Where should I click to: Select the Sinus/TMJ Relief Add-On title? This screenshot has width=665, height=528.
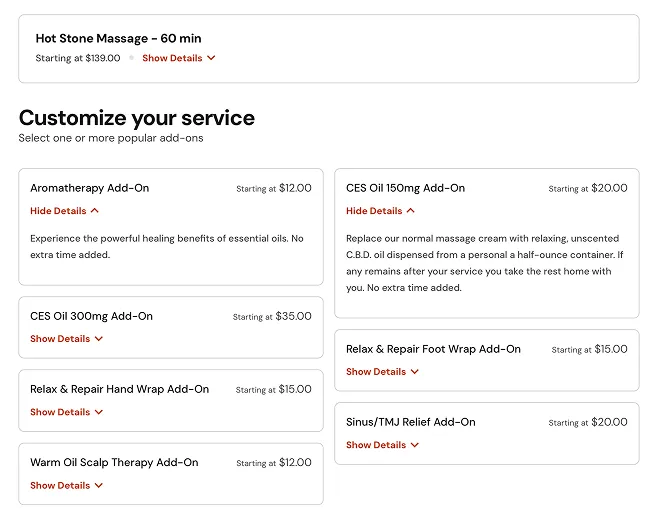pos(411,422)
